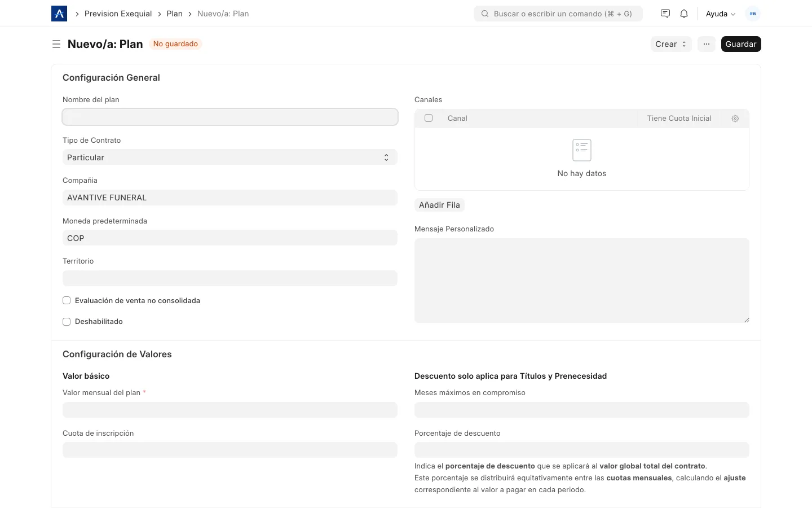This screenshot has width=812, height=508.
Task: Check the Deshabilitado checkbox
Action: 67,322
